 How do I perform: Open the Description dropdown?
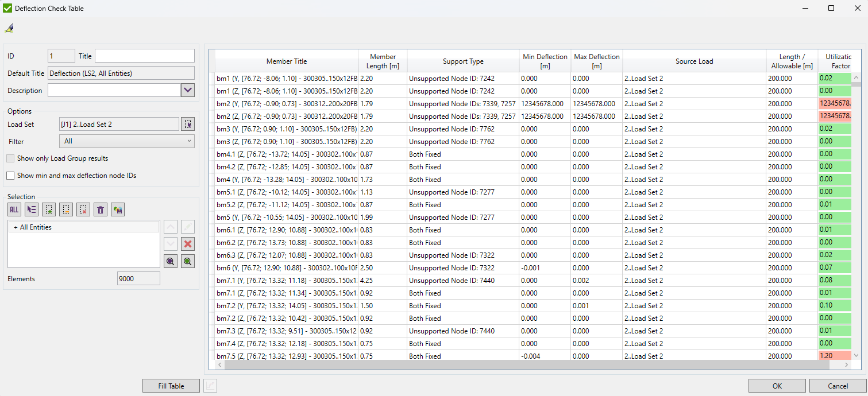(x=188, y=90)
